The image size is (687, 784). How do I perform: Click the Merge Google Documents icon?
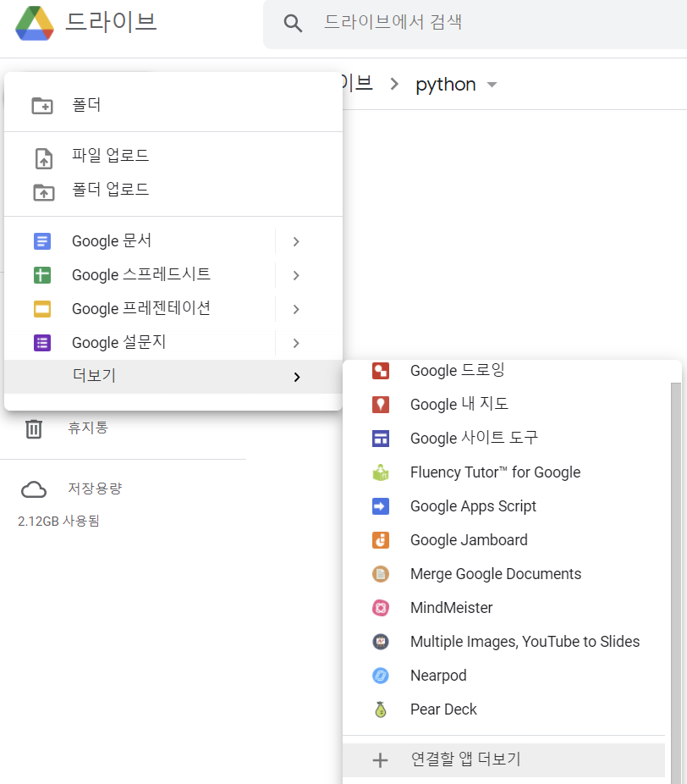click(381, 574)
